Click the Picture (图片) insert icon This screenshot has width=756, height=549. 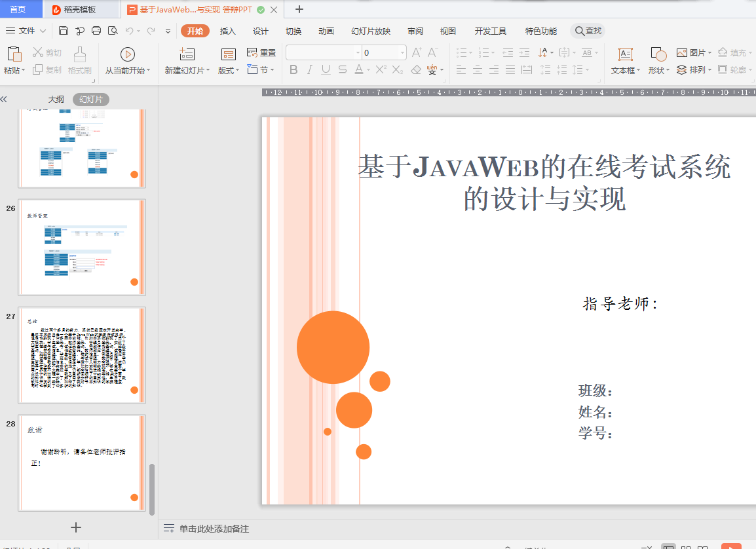[682, 52]
